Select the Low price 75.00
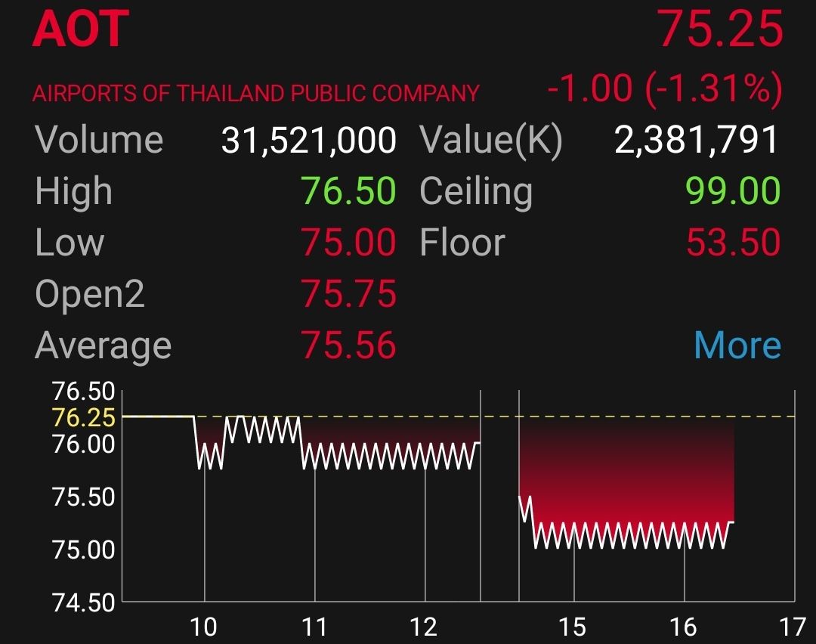The image size is (816, 644). 348,242
